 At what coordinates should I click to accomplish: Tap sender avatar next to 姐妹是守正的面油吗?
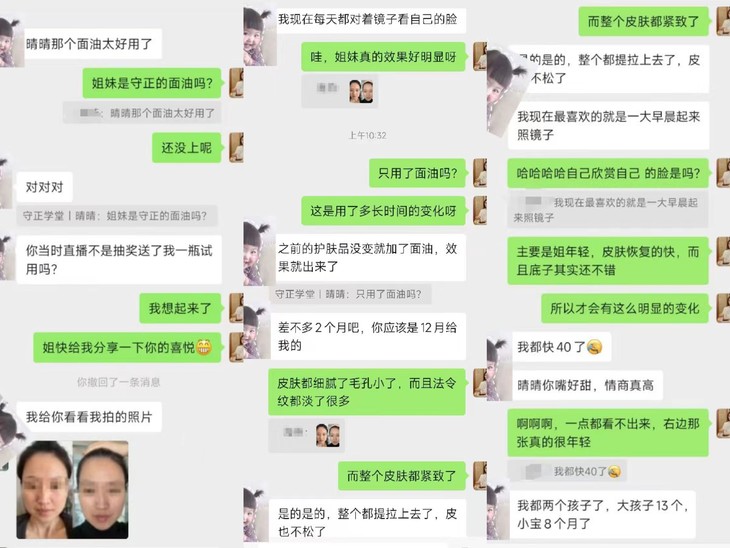(237, 83)
